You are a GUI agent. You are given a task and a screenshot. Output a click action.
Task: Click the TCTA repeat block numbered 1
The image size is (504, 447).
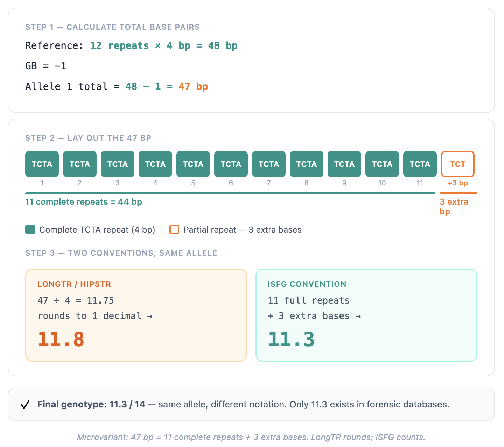42,164
